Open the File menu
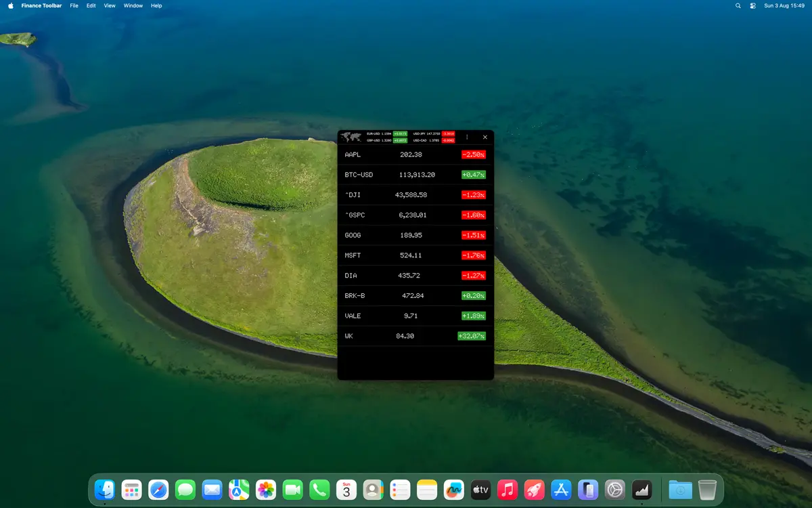The width and height of the screenshot is (812, 508). (x=74, y=5)
